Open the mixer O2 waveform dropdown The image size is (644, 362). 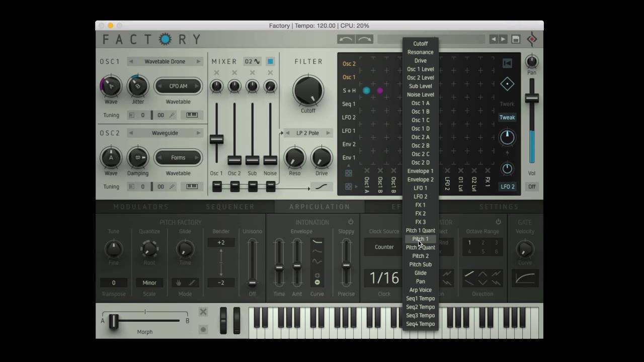(x=253, y=61)
